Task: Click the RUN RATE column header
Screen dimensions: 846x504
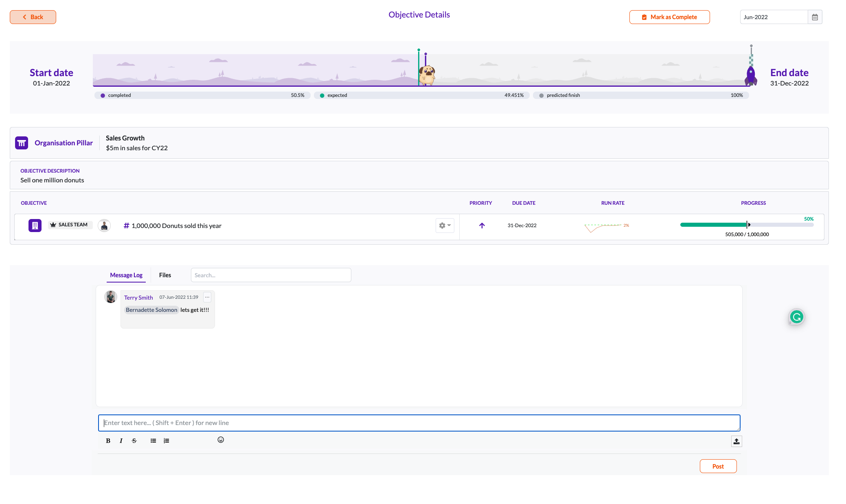Action: click(613, 203)
